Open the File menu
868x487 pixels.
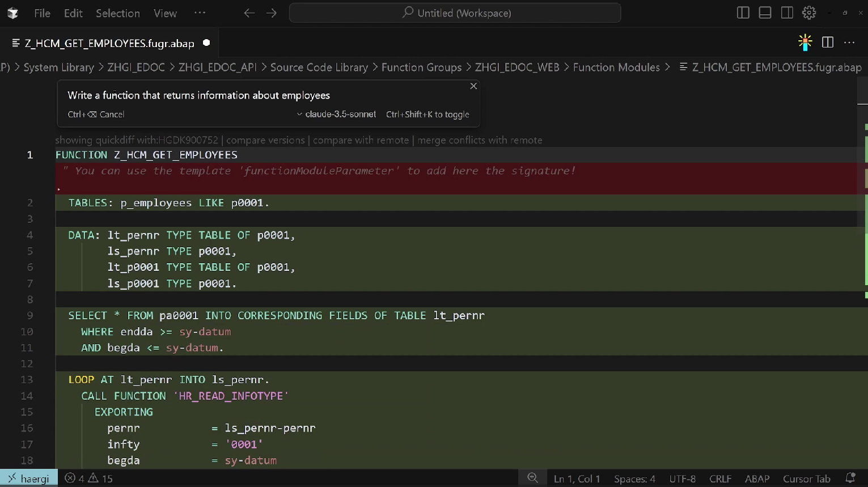[43, 13]
